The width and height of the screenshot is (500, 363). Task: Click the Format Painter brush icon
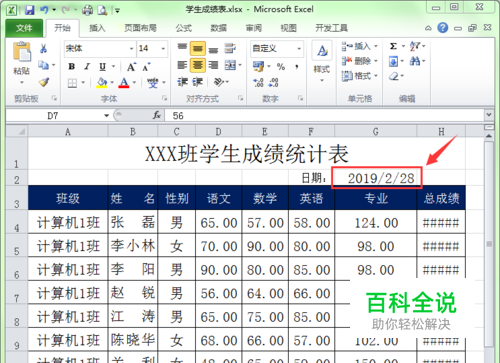click(44, 82)
